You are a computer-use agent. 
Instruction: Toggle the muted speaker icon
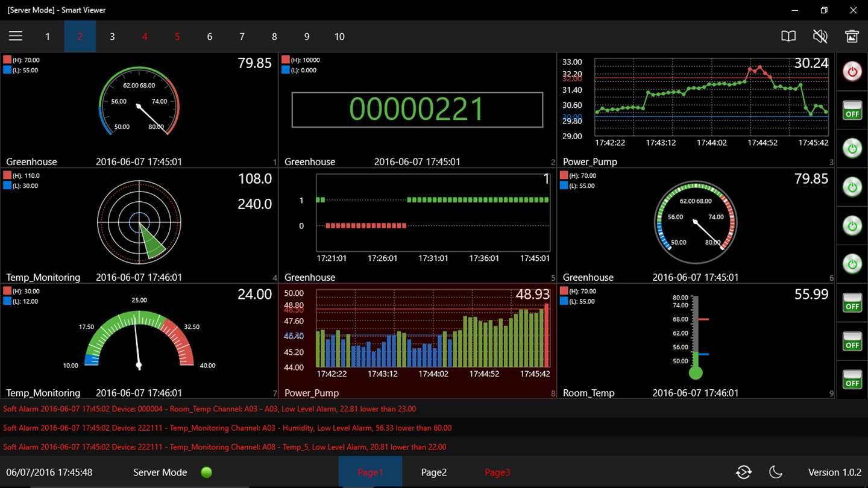coord(820,36)
